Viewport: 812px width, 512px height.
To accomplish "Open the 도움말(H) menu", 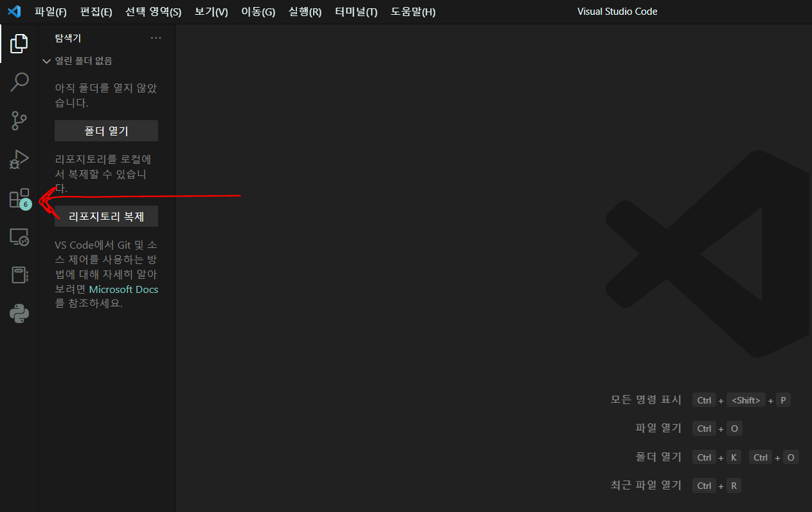I will pyautogui.click(x=413, y=12).
